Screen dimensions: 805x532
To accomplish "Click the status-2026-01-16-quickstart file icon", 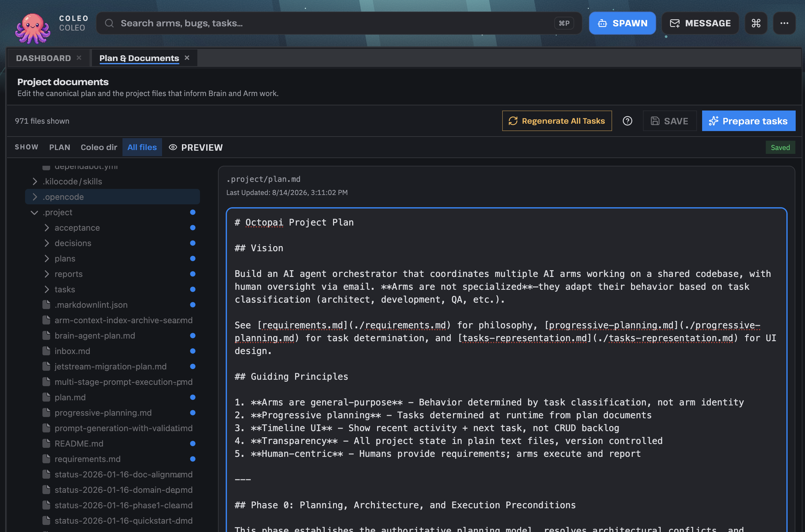I will tap(47, 520).
